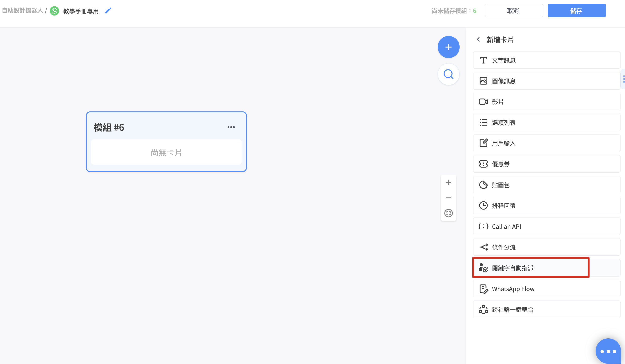The width and height of the screenshot is (625, 364).
Task: Click the 教學手冊專用 bot name
Action: (81, 11)
